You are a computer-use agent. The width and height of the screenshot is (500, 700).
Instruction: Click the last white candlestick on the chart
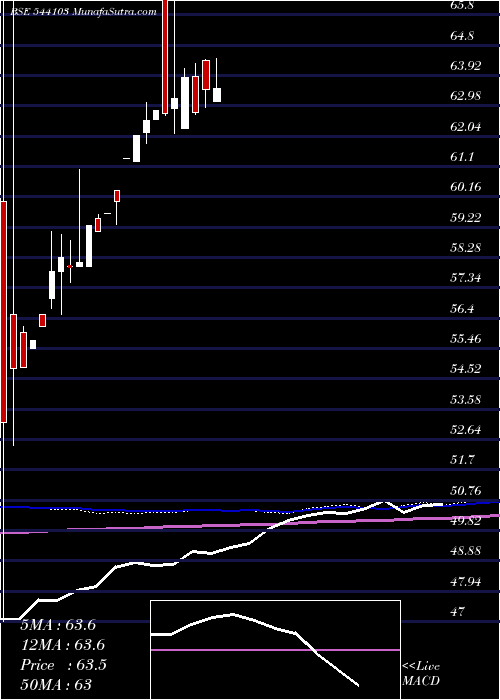(x=217, y=95)
